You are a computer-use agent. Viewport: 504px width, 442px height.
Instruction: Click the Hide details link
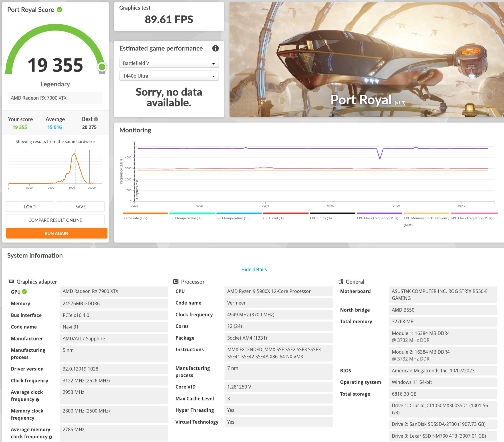coord(254,270)
